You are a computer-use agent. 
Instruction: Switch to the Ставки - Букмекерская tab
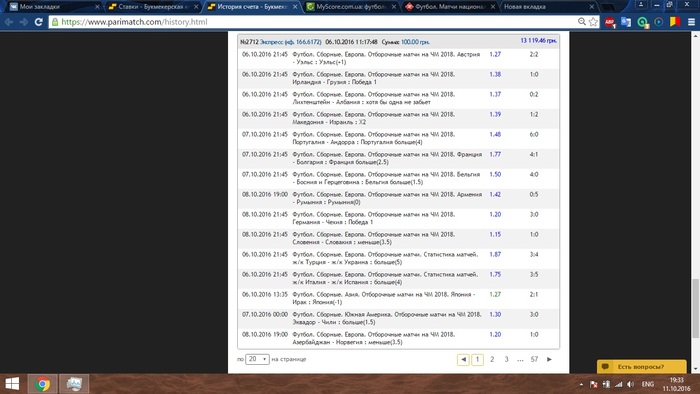(152, 7)
